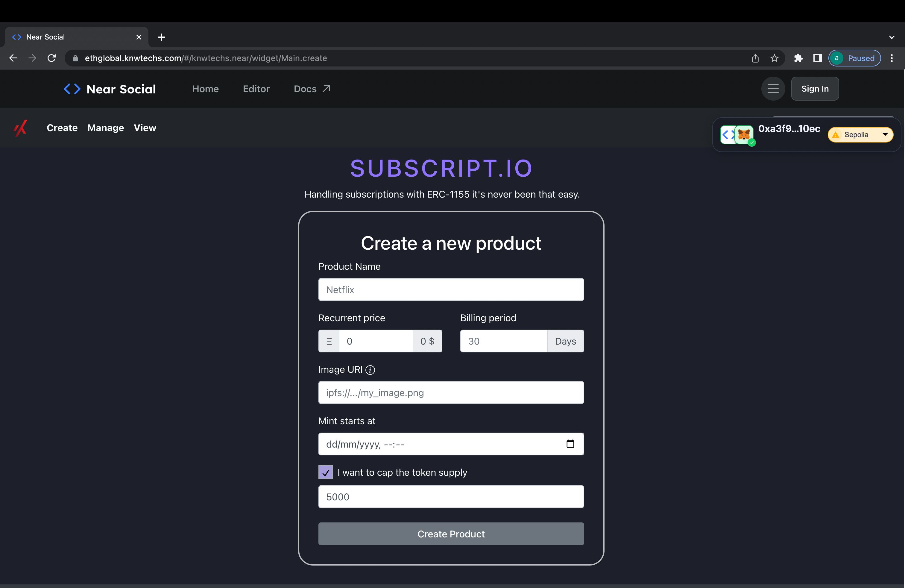Click the Sign In button
This screenshot has height=588, width=905.
point(815,88)
